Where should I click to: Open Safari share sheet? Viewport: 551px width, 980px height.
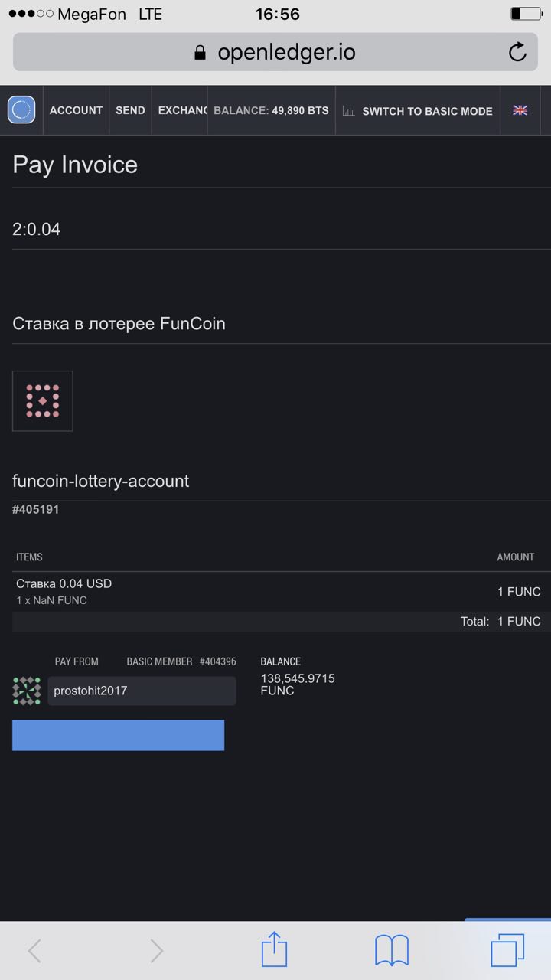pyautogui.click(x=274, y=950)
